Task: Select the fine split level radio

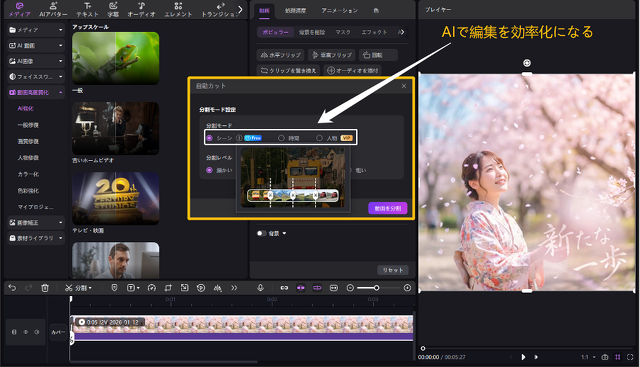Action: click(209, 170)
